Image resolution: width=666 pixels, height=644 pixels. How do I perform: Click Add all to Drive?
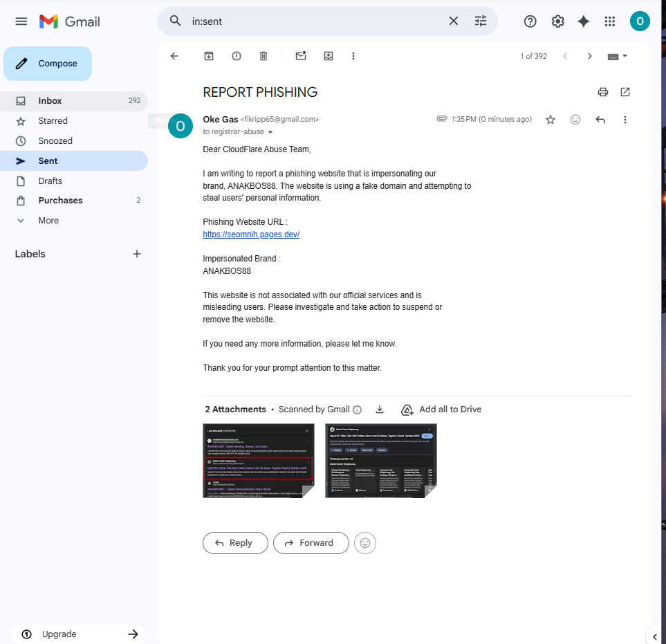point(441,409)
